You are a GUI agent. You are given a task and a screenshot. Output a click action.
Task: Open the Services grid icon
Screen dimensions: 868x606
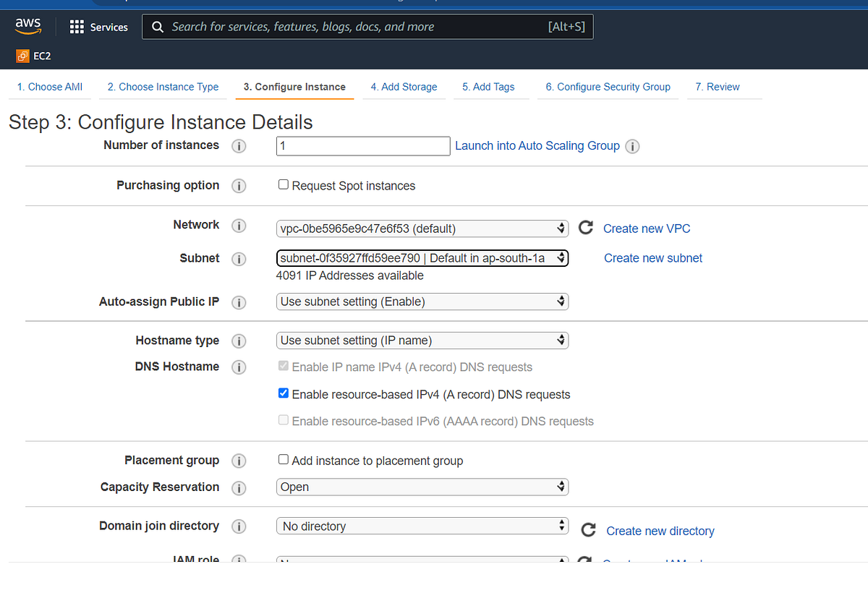click(x=76, y=27)
